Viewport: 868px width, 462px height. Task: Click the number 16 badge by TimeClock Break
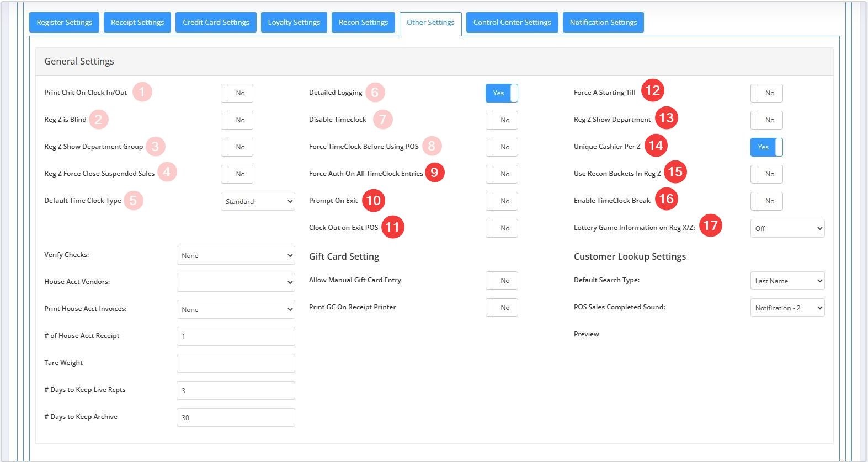(x=666, y=198)
